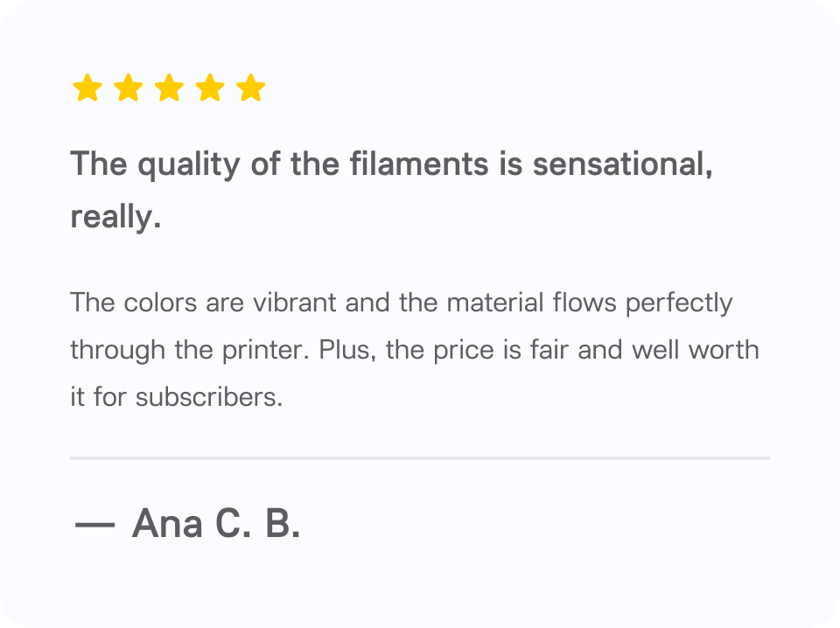Select the word 'price' in the review paragraph
The image size is (840, 628).
point(464,352)
